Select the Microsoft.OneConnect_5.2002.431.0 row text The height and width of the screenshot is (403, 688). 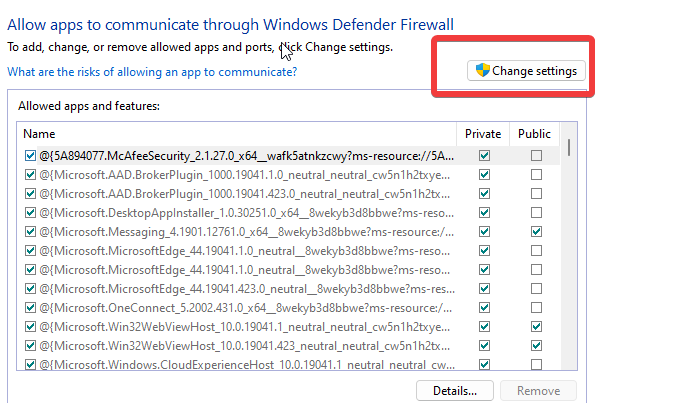pyautogui.click(x=245, y=308)
